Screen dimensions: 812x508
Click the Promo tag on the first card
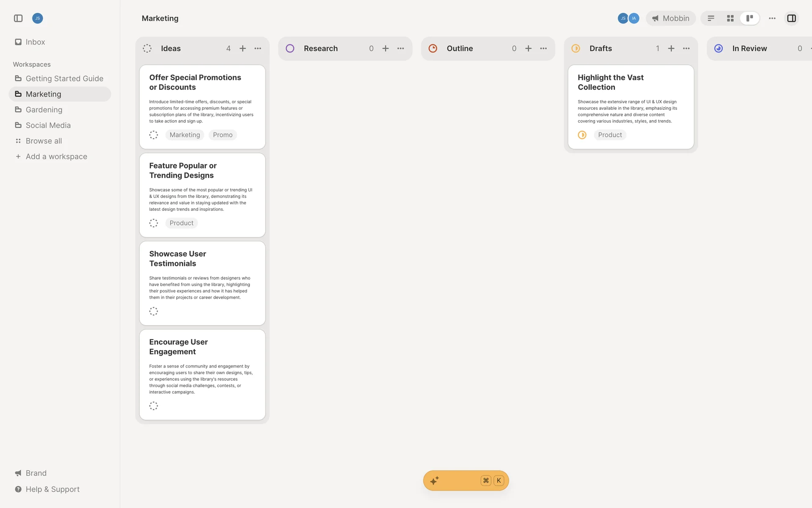pyautogui.click(x=222, y=135)
